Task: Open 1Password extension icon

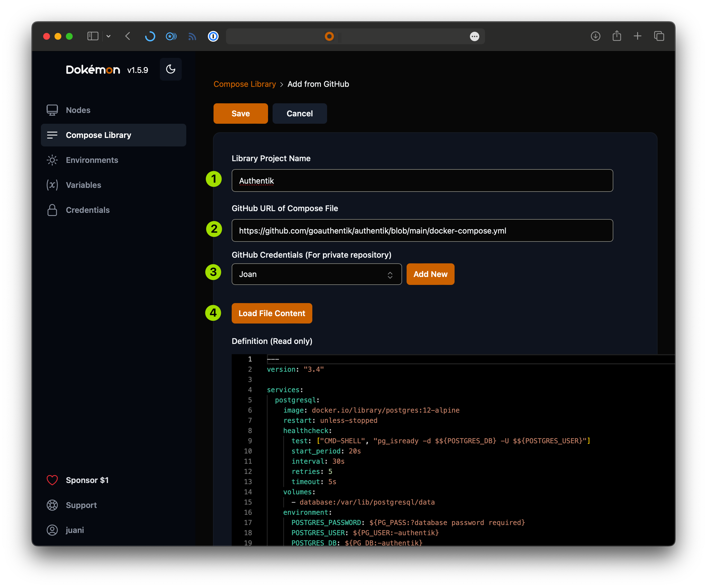Action: coord(213,36)
